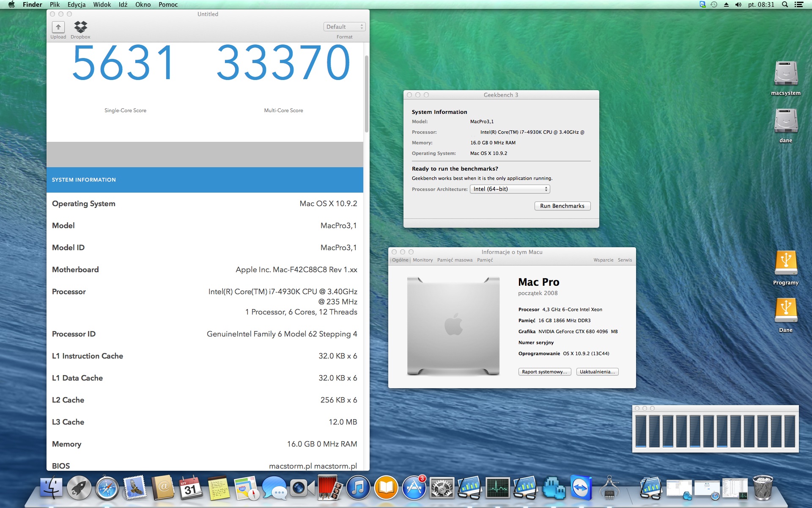Click the BIOS value "macstorm.pl macstorm.pl"

313,466
